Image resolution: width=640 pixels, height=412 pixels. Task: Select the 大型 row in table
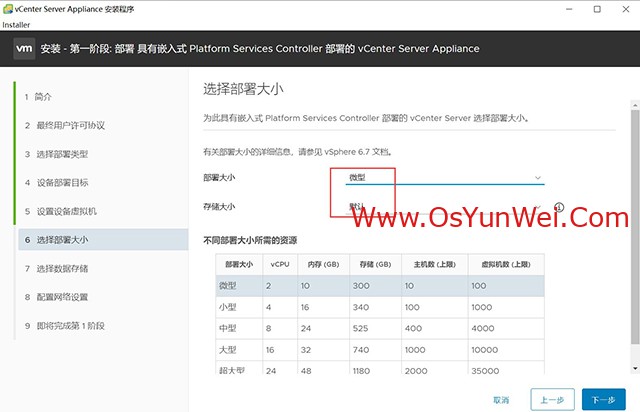pos(380,350)
